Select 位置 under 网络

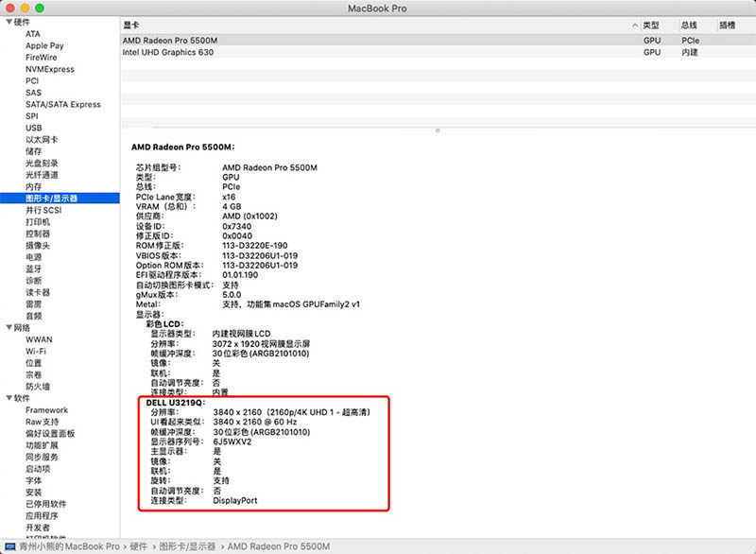[x=33, y=363]
